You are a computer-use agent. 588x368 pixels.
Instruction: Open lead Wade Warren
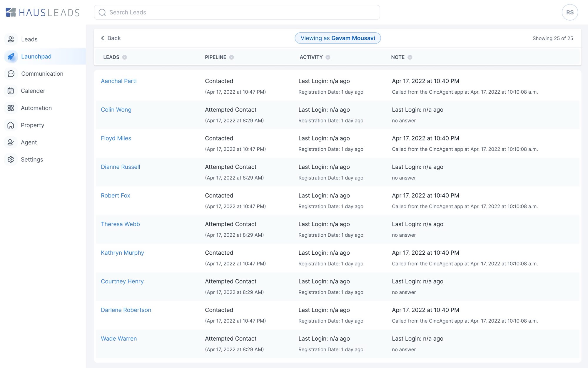point(119,339)
